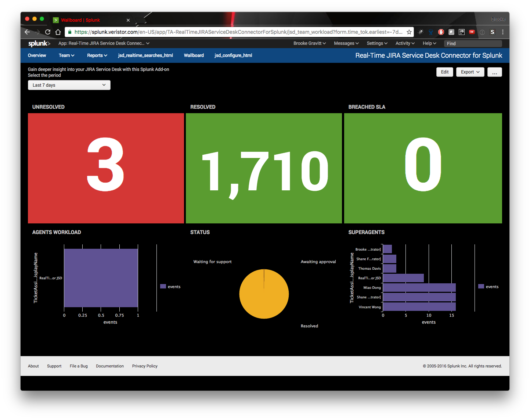Open the Wallboard nav item
Screen dimensions: 530x420
tap(194, 55)
